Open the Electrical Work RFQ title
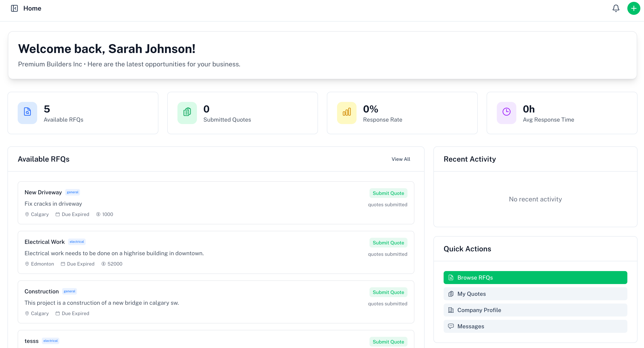 44,242
